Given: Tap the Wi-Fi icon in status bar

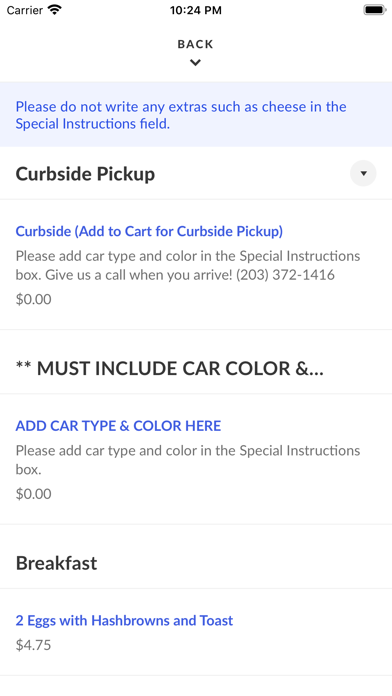Looking at the screenshot, I should coord(55,10).
